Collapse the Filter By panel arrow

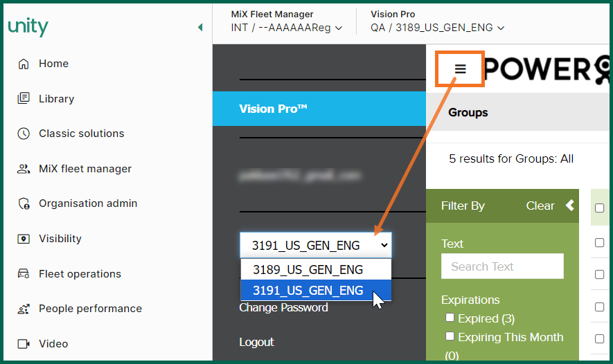click(x=570, y=206)
